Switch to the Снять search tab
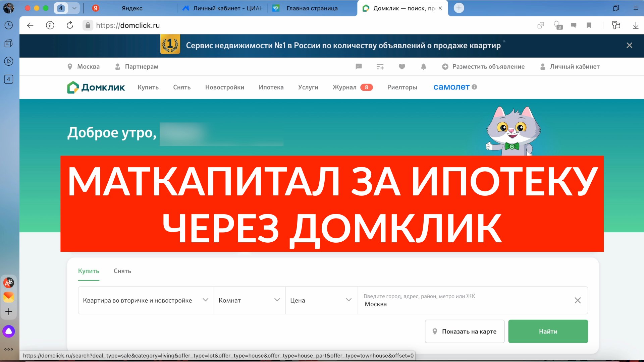644x362 pixels. tap(122, 271)
